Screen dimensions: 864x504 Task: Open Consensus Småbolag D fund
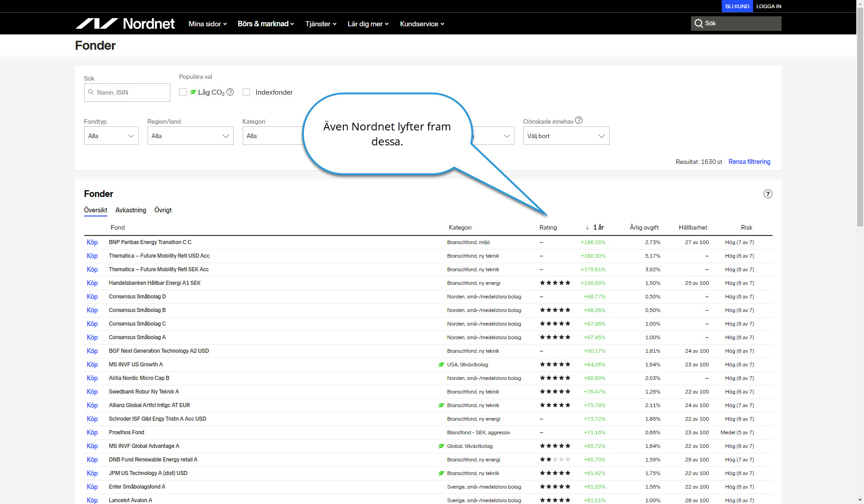pos(137,297)
